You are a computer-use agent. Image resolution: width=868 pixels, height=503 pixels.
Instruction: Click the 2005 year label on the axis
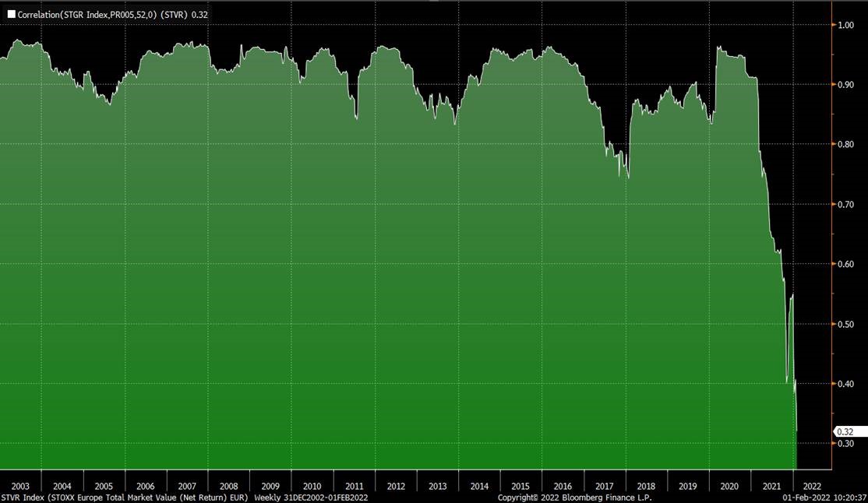click(x=104, y=485)
